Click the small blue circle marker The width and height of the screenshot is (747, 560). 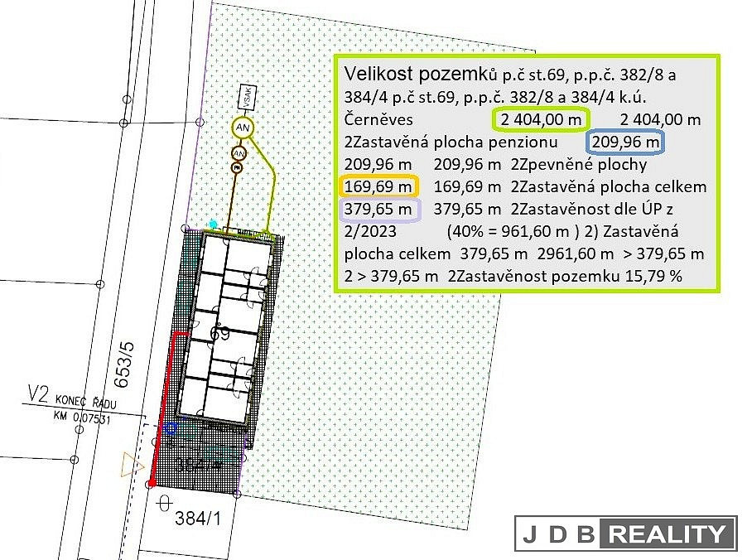click(x=171, y=428)
